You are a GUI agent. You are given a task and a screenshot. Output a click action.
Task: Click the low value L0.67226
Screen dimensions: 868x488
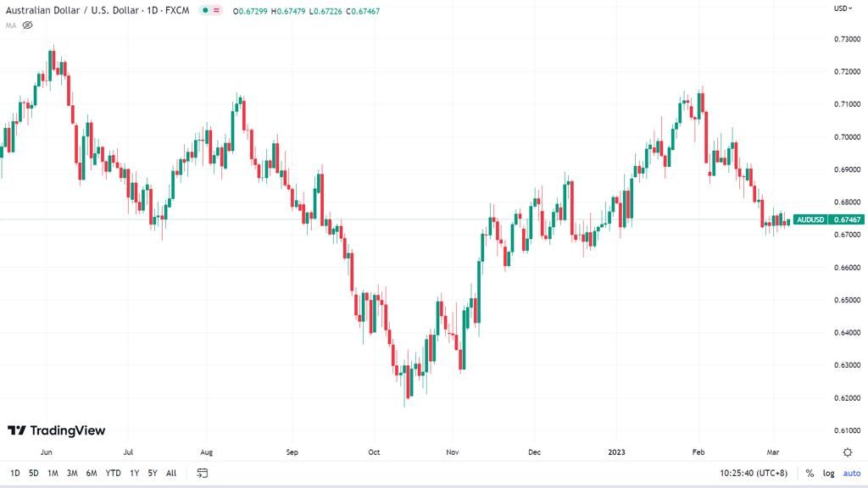pos(325,11)
